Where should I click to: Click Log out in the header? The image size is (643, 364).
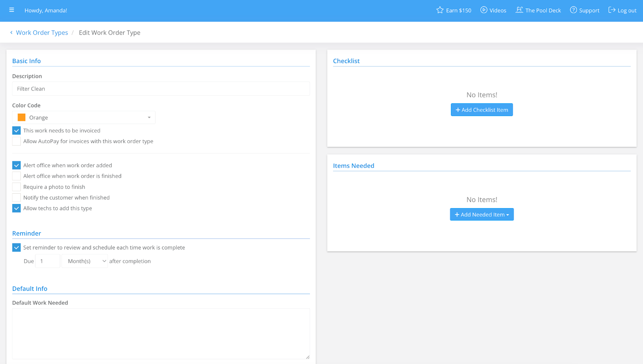click(x=622, y=10)
